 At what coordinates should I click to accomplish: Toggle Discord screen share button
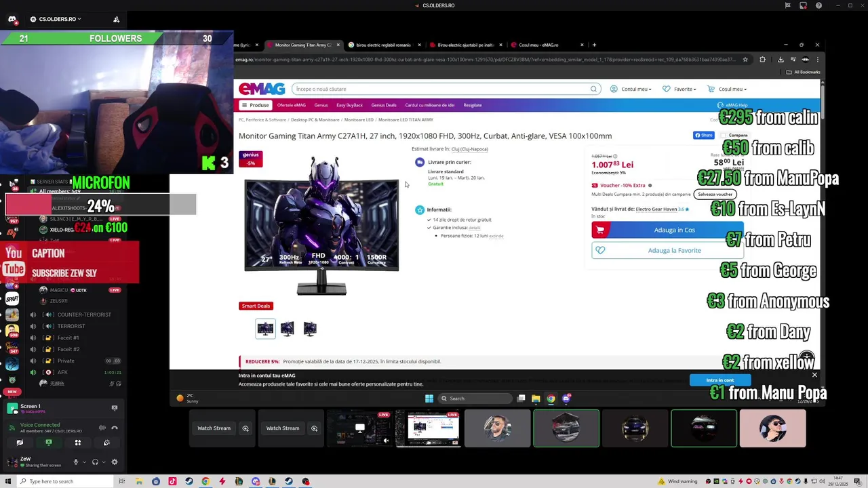[48, 443]
